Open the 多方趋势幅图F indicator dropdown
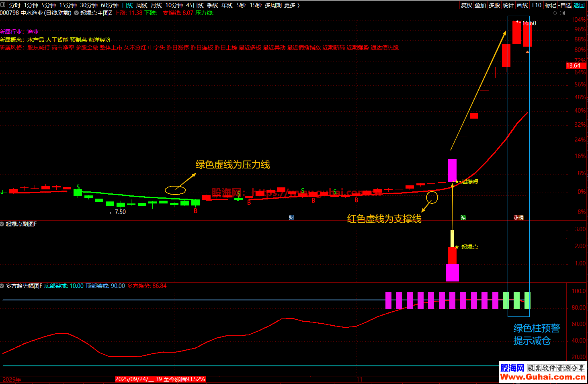The height and width of the screenshot is (384, 588). (x=2, y=286)
